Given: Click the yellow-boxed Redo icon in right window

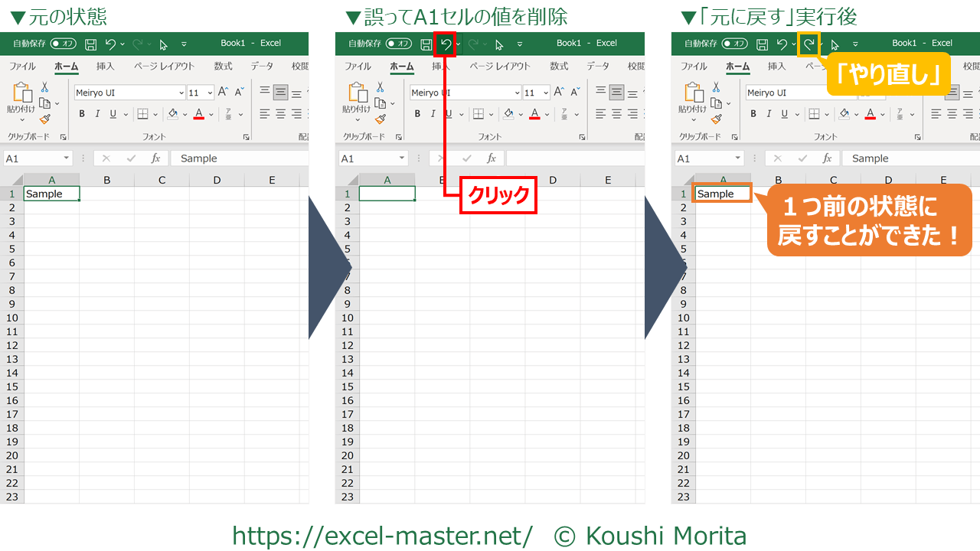Looking at the screenshot, I should click(808, 44).
